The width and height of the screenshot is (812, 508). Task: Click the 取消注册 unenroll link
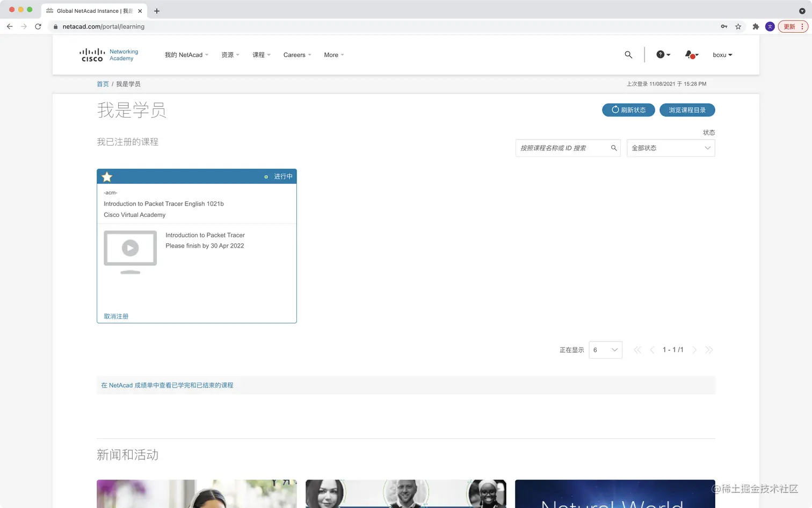(x=116, y=316)
